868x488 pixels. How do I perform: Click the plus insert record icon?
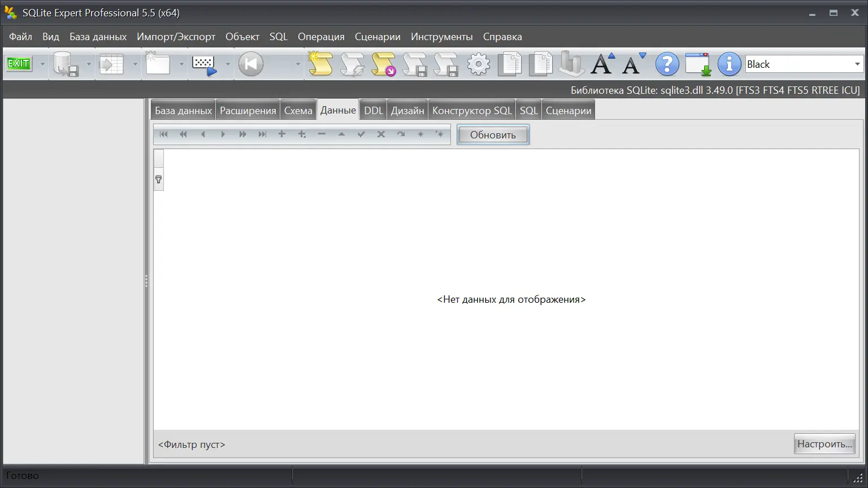[x=282, y=134]
